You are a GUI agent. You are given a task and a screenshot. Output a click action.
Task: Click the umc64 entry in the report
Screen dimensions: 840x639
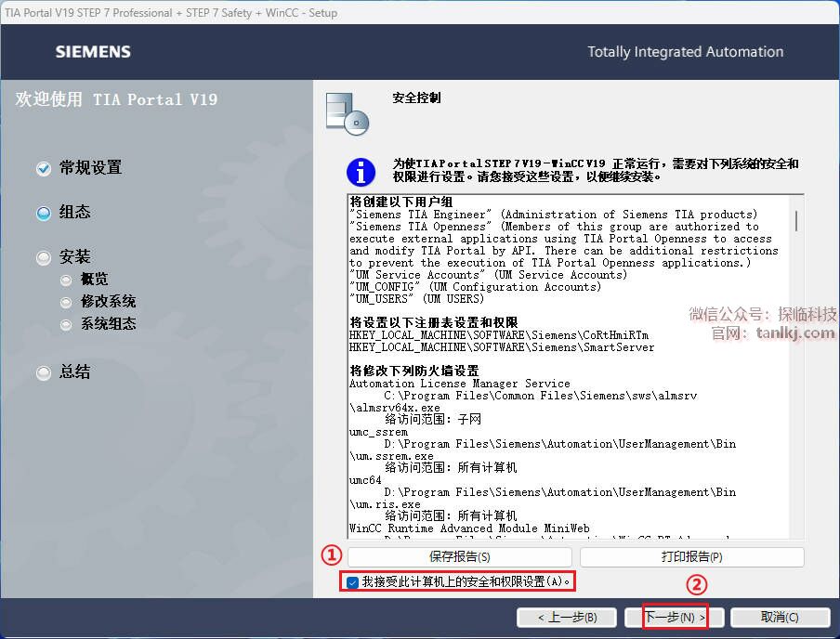pyautogui.click(x=365, y=480)
